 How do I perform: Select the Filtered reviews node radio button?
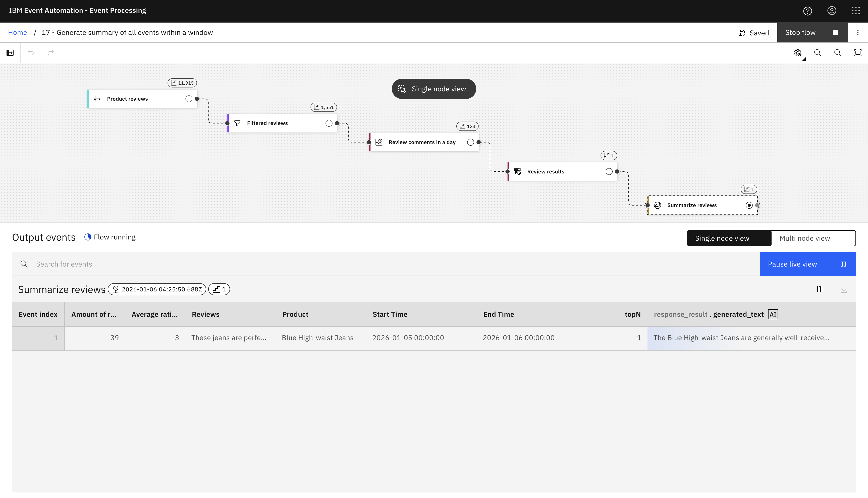click(x=329, y=123)
